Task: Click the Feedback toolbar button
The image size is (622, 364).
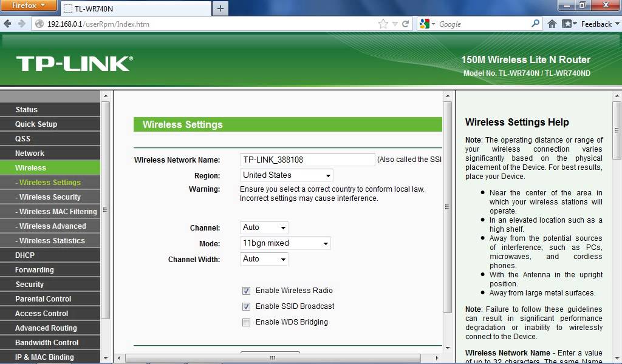Action: pyautogui.click(x=600, y=24)
